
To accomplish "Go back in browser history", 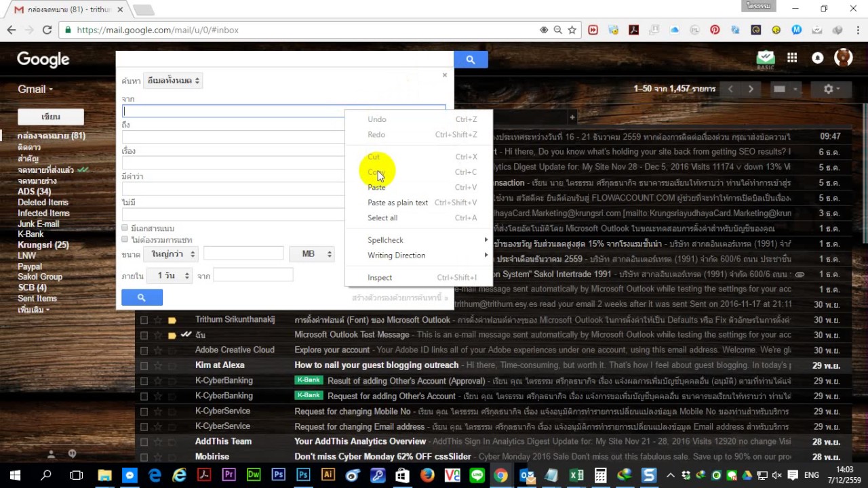I will click(12, 30).
